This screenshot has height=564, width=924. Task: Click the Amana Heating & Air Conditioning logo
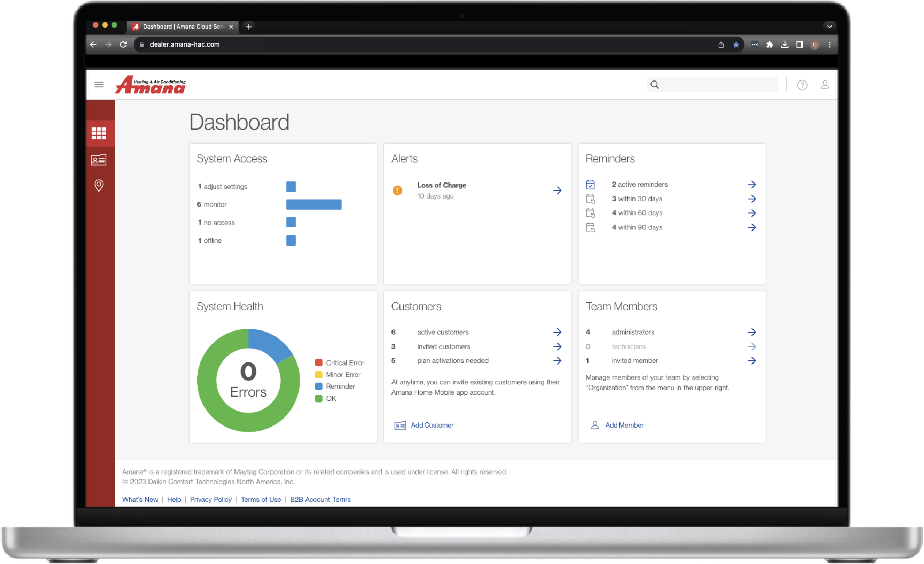(150, 84)
